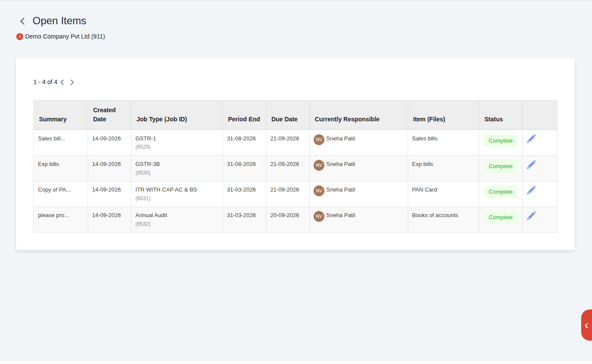Click Complete status for Sales bills
Viewport: 592px width, 364px height.
[x=500, y=141]
